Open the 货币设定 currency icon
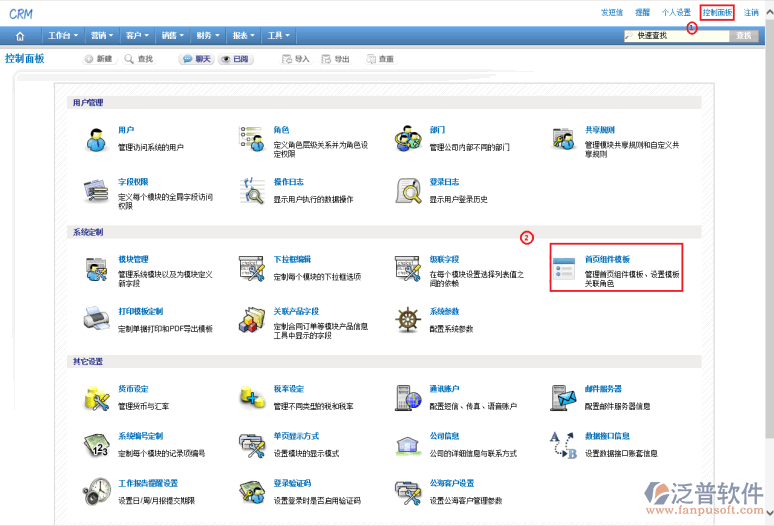Image resolution: width=774 pixels, height=526 pixels. click(97, 397)
